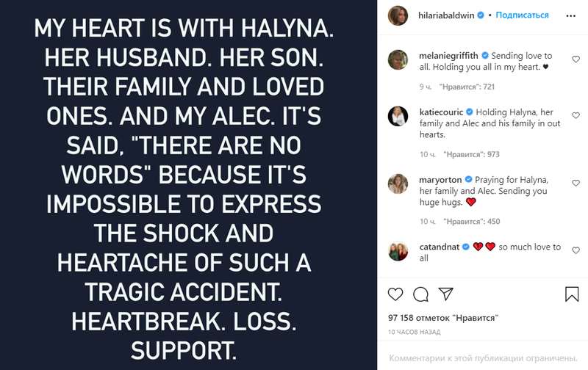View the 97 158 likes list
This screenshot has width=588, height=370.
(x=443, y=319)
